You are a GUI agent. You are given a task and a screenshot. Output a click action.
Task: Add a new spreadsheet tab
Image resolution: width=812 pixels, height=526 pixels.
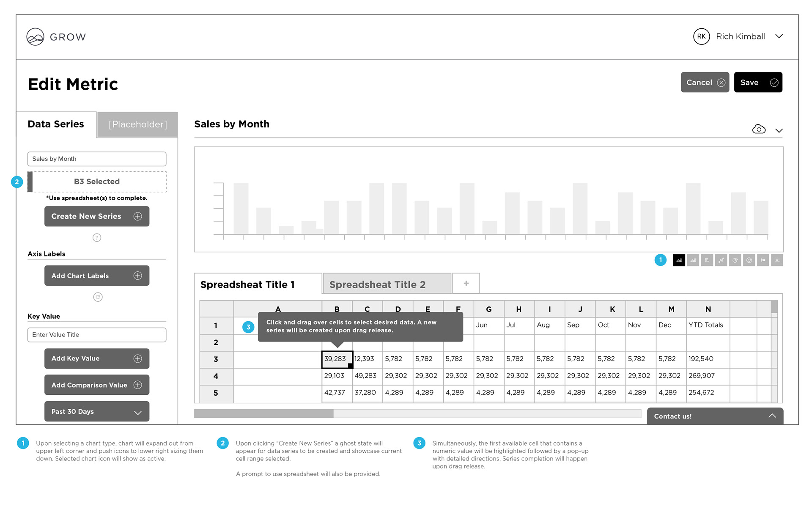(466, 284)
